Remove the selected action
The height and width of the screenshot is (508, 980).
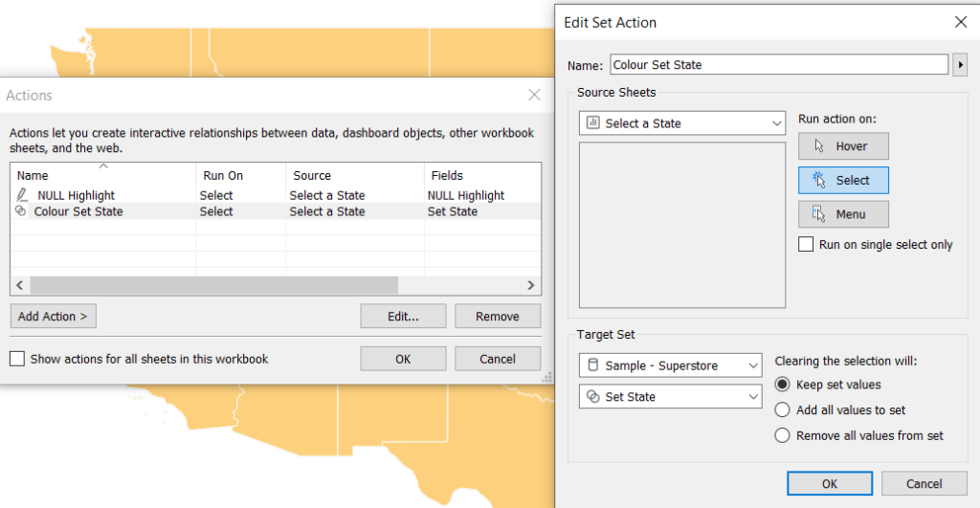click(498, 316)
